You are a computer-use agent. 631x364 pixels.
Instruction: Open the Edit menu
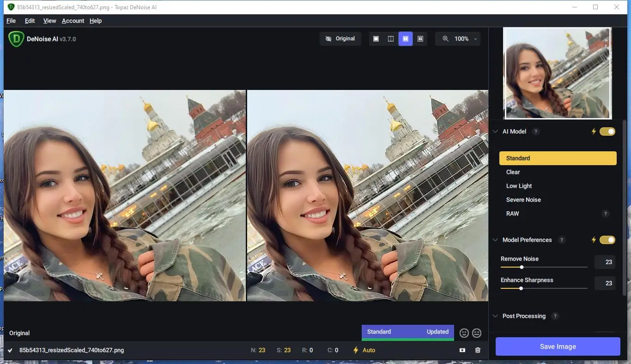click(30, 21)
